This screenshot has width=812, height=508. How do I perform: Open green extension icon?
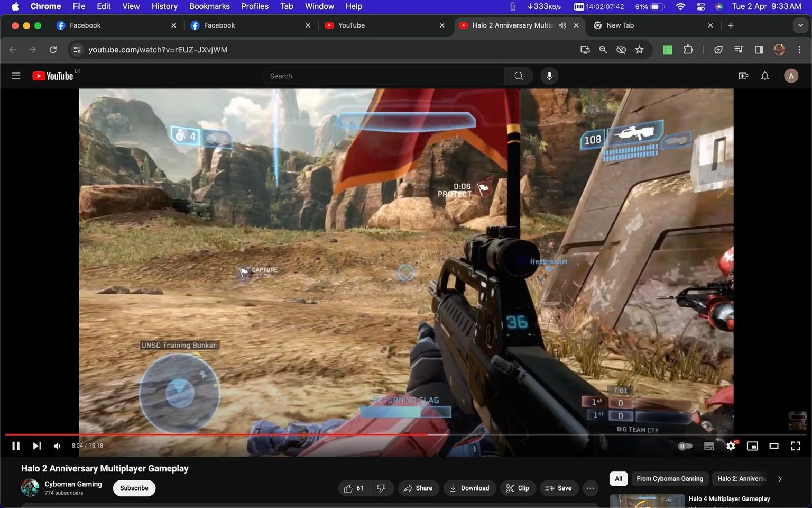click(668, 49)
